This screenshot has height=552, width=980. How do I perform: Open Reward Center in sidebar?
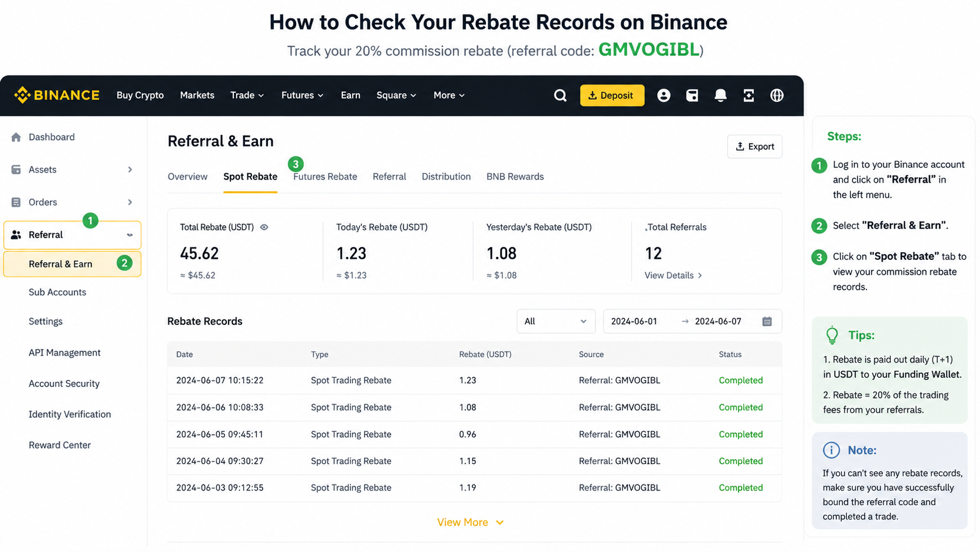(60, 445)
